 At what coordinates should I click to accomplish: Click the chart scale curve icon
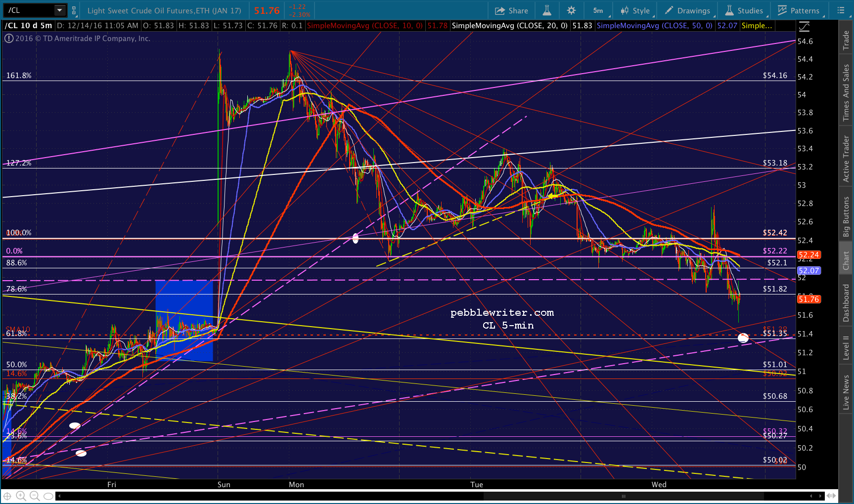[804, 26]
